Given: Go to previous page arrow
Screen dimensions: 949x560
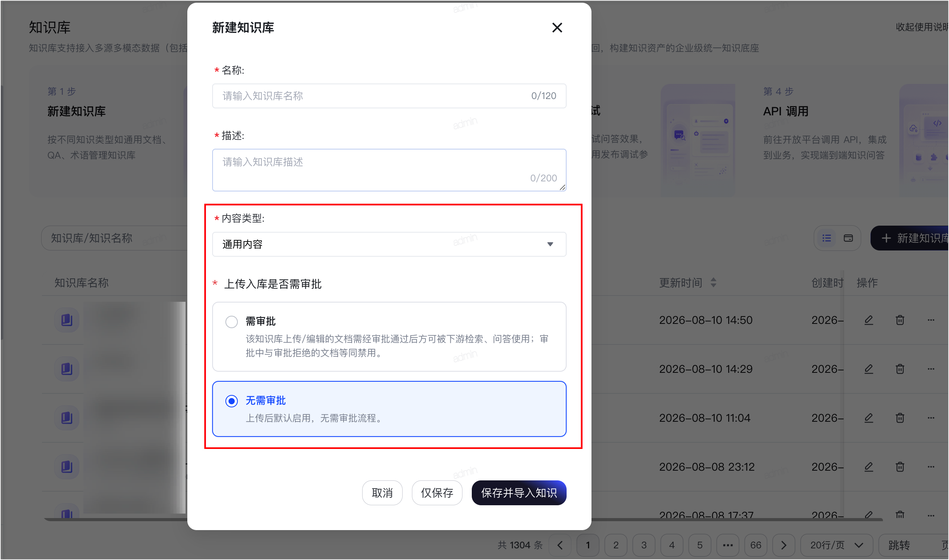Looking at the screenshot, I should click(x=560, y=545).
